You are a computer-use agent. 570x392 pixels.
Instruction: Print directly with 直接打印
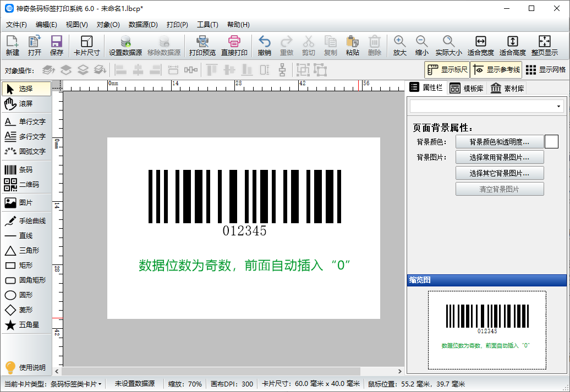click(234, 46)
